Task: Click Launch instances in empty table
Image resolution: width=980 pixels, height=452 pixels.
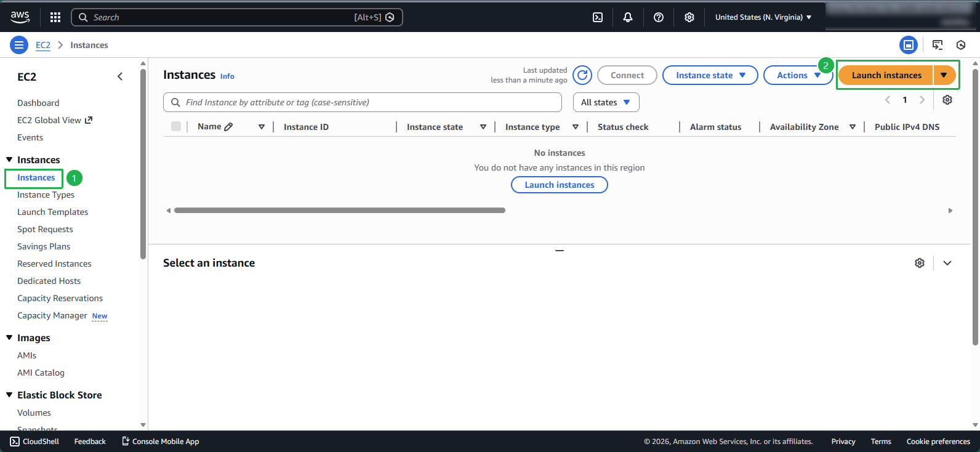Action: pos(560,185)
